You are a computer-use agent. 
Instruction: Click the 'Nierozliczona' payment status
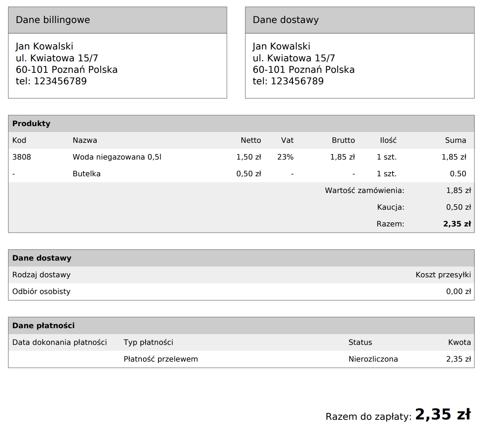373,359
